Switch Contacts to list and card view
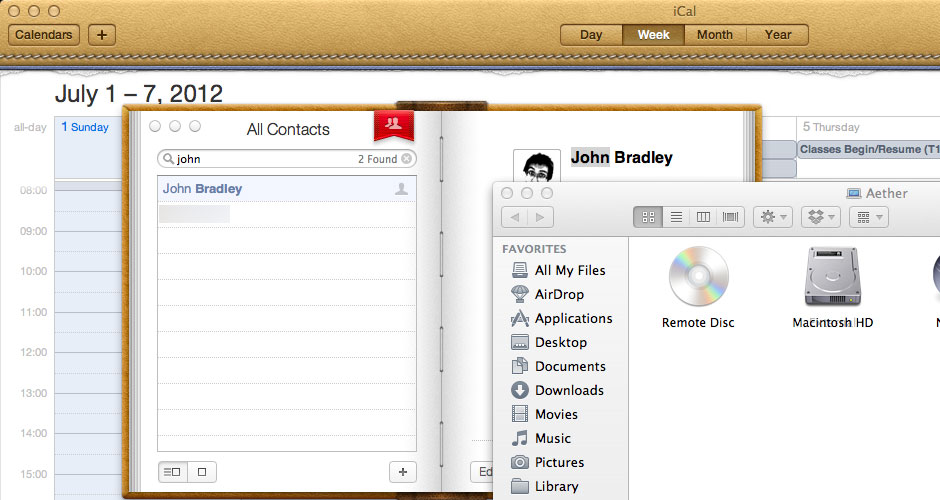Viewport: 940px width, 500px height. click(x=173, y=472)
